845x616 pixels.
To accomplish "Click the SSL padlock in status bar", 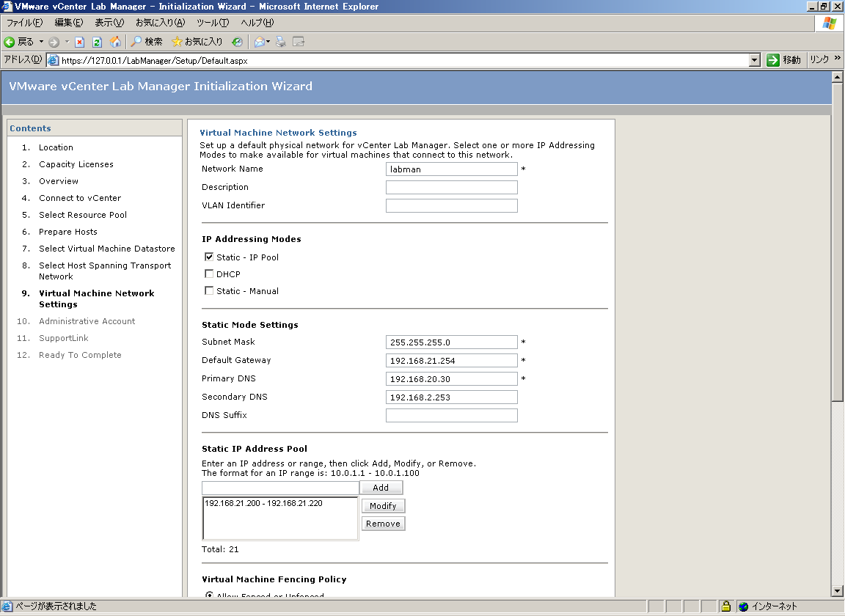I will [726, 606].
